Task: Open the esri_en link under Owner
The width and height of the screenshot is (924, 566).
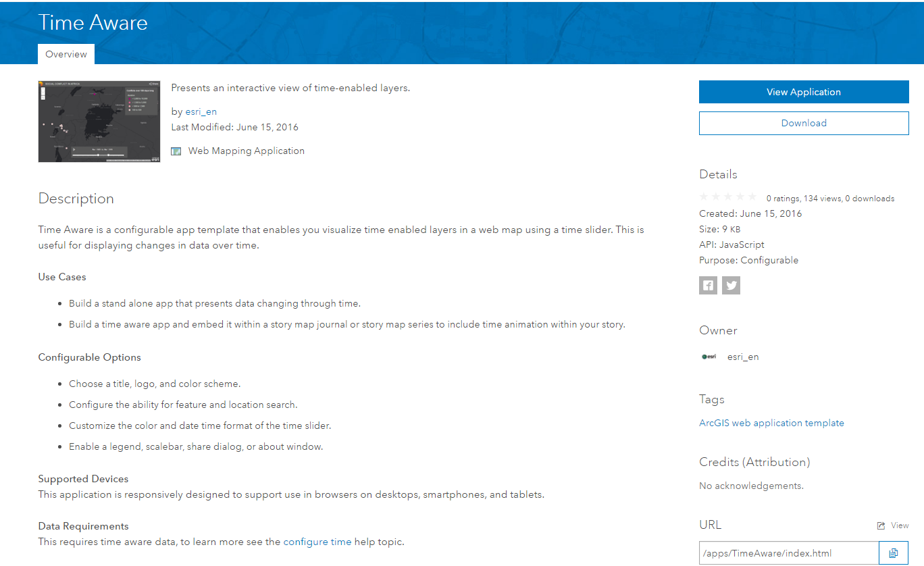Action: click(x=743, y=357)
